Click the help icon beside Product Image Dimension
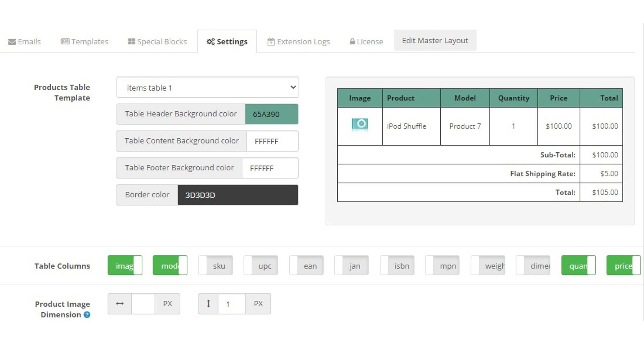Screen dimensions: 644x345 pos(87,315)
